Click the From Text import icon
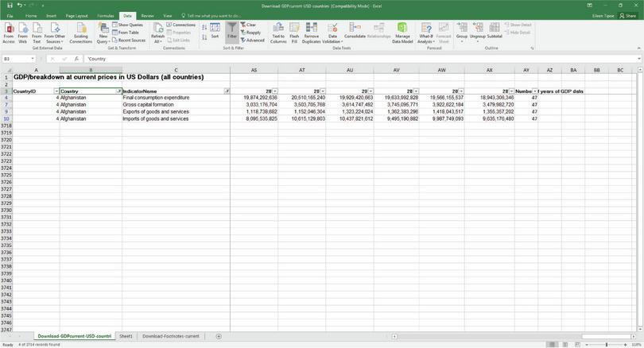 tap(37, 33)
